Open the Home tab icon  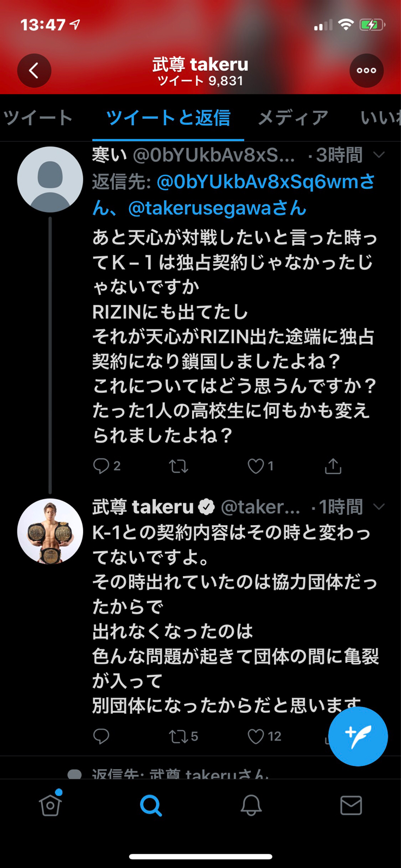click(x=50, y=805)
